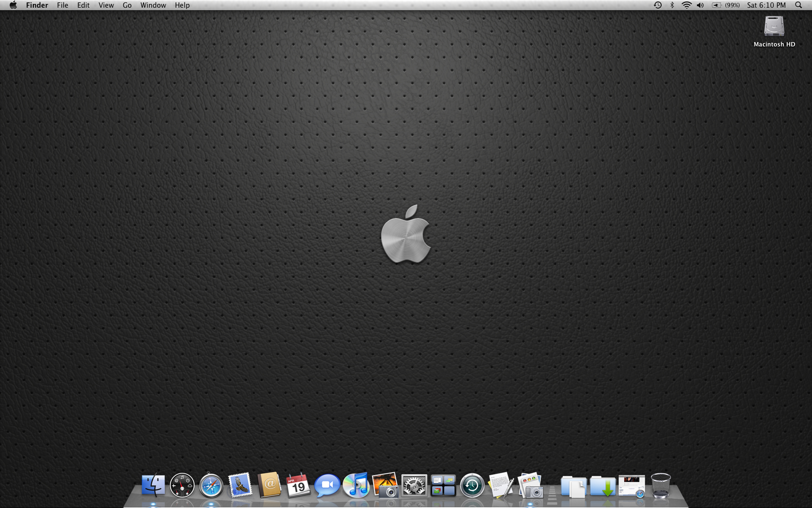The height and width of the screenshot is (508, 812).
Task: Click the (99%) battery percentage text
Action: click(x=732, y=5)
